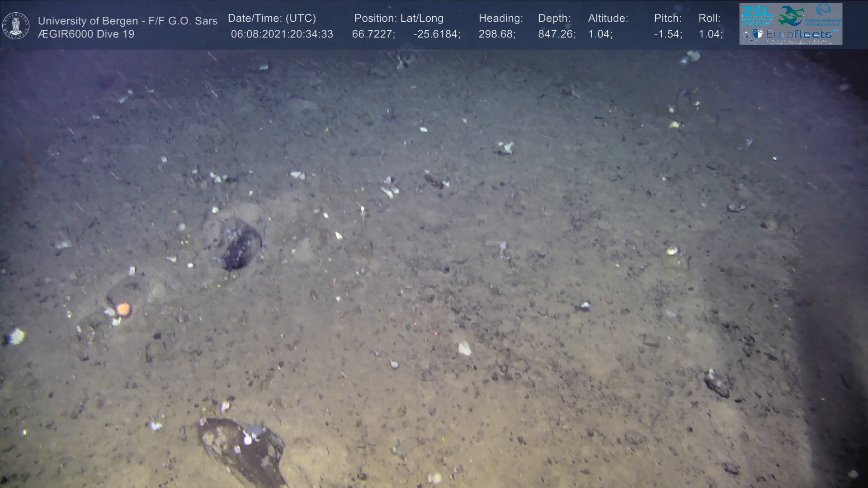Click the University of Bergen - F/F G.O. Sars title

pos(127,21)
